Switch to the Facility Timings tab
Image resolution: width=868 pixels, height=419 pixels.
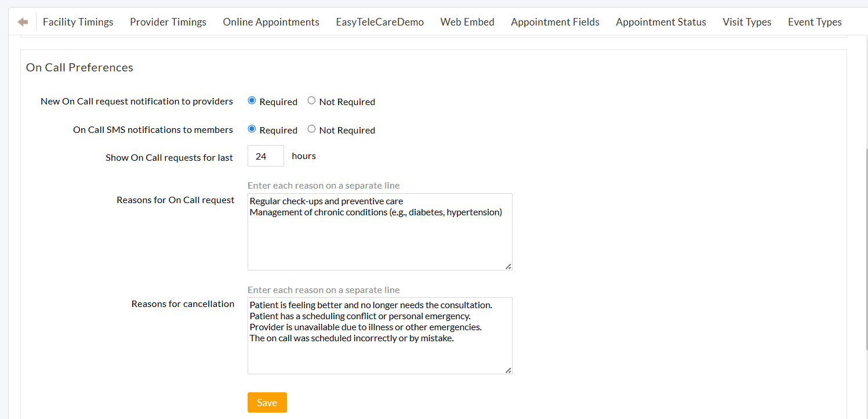tap(78, 21)
